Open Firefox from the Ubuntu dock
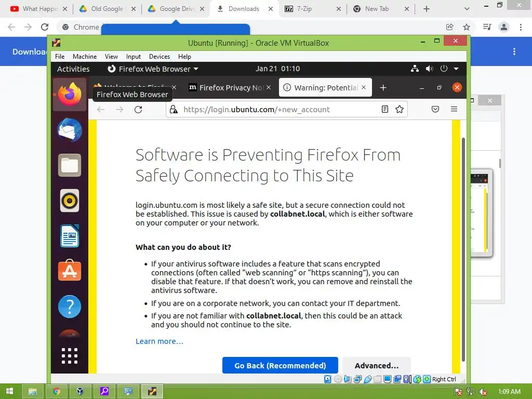The height and width of the screenshot is (399, 532). coord(70,95)
